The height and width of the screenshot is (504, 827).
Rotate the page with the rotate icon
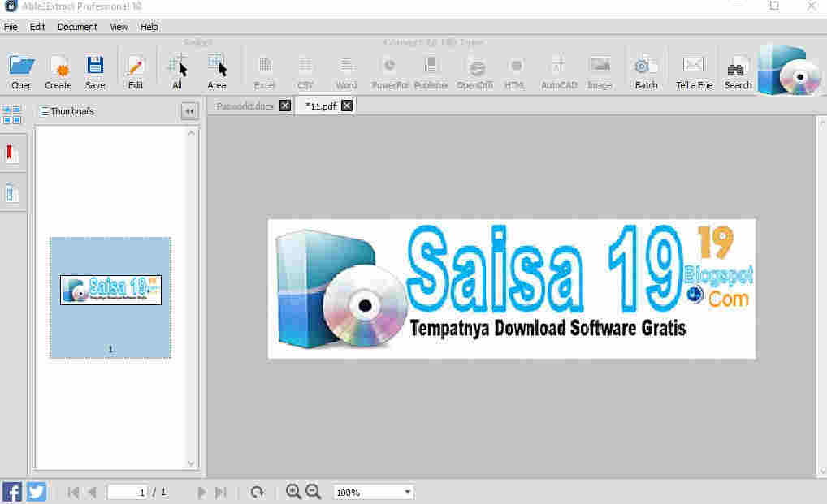coord(258,492)
